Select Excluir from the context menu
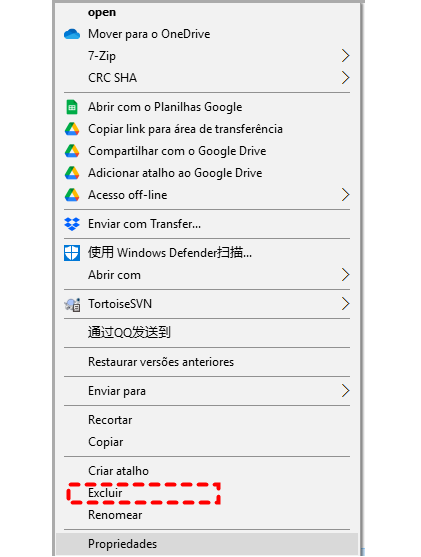This screenshot has height=557, width=421. [x=207, y=493]
